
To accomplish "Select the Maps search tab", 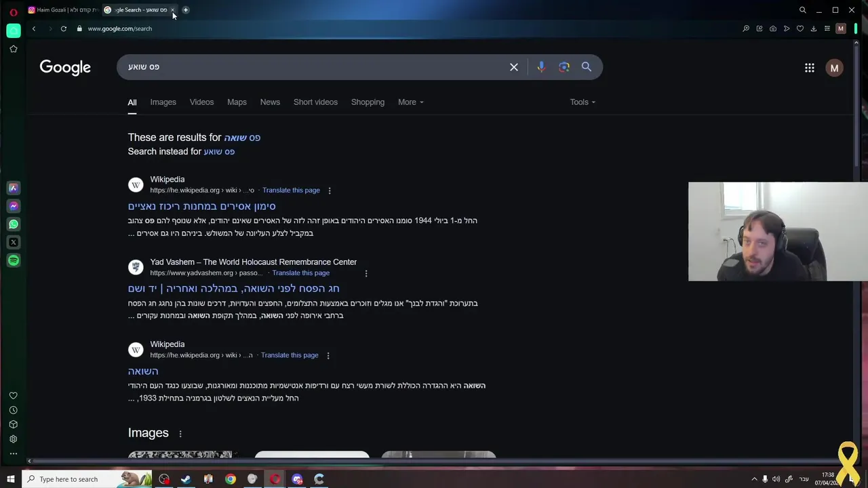I will pos(237,102).
